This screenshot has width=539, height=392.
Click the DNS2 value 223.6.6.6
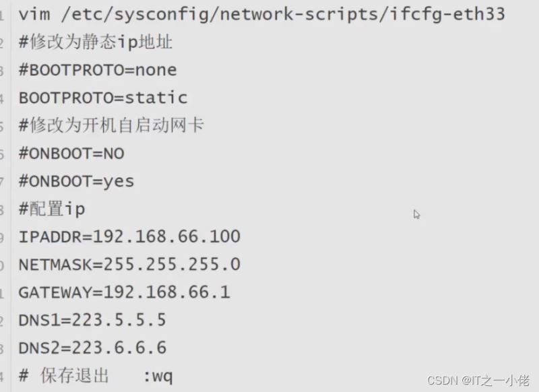pos(119,348)
